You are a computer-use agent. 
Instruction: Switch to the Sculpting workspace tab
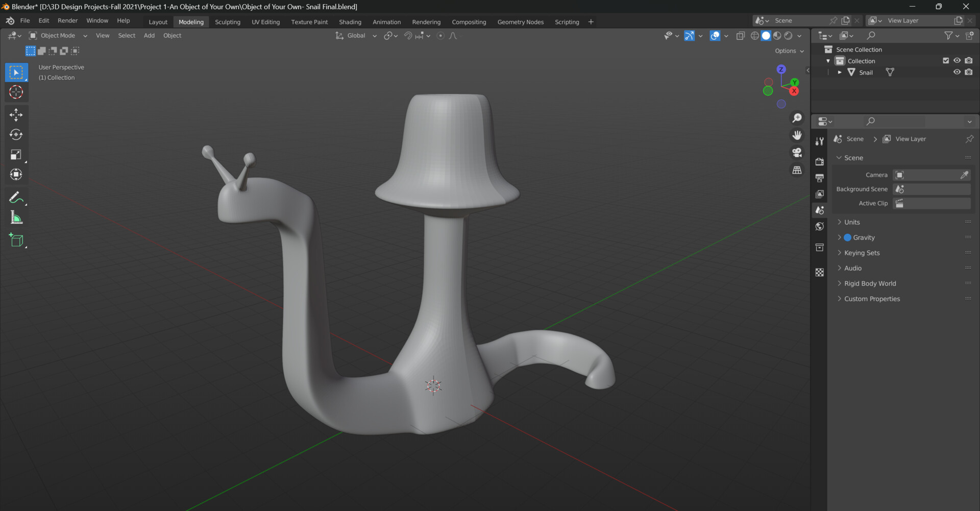coord(227,22)
